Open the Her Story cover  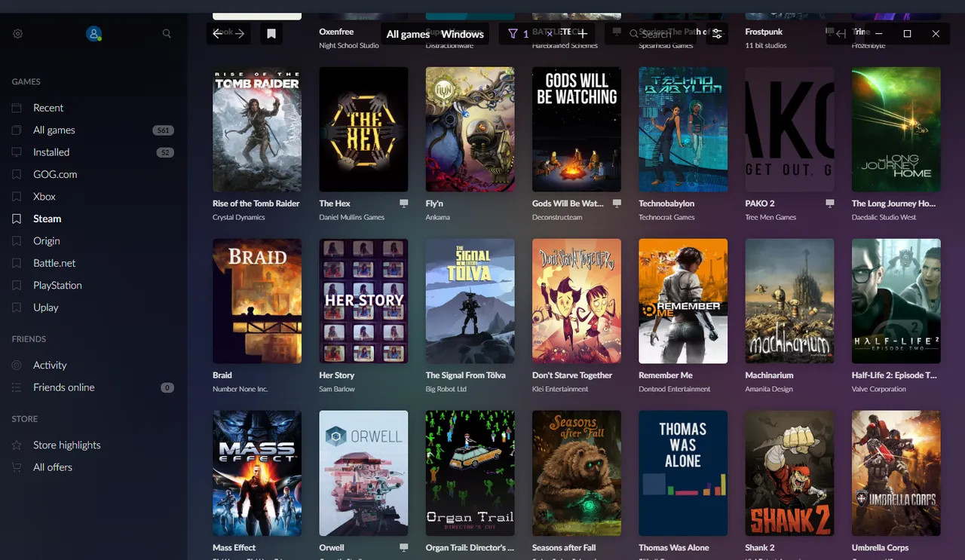(x=363, y=301)
